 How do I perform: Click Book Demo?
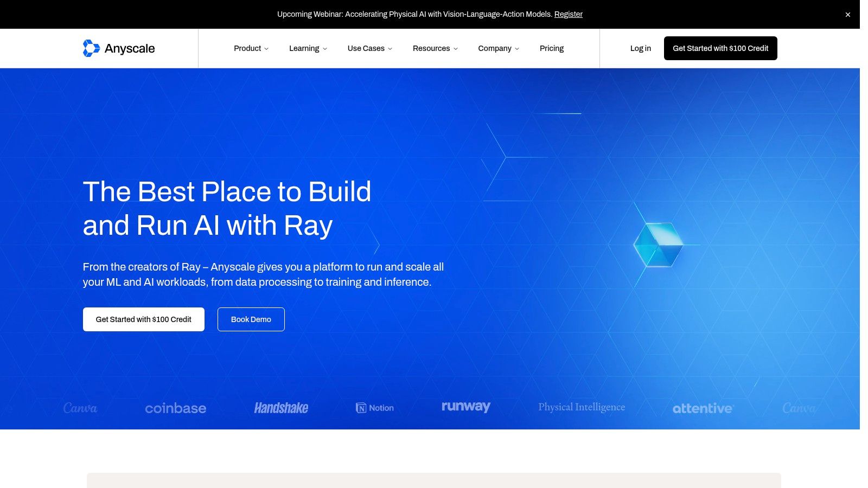[251, 319]
